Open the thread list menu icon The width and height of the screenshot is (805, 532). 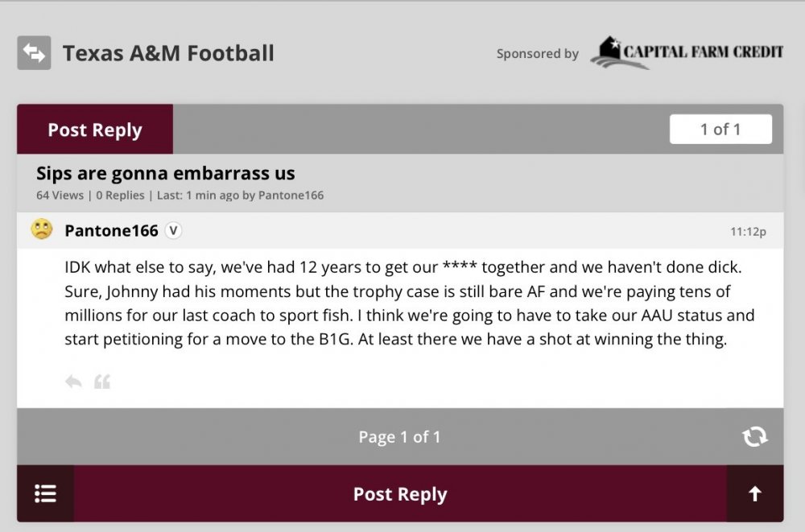(x=46, y=493)
